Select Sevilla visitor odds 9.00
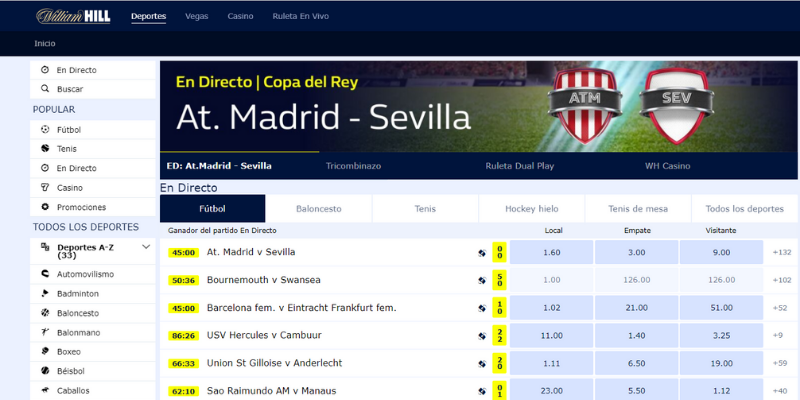Viewport: 800px width, 400px height. (x=721, y=252)
